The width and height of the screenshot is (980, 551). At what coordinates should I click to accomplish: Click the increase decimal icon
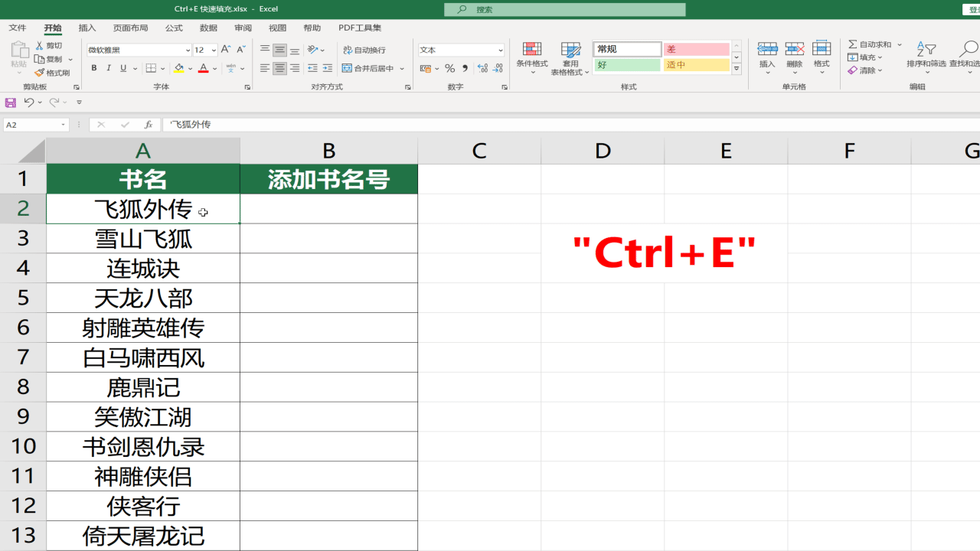pyautogui.click(x=482, y=68)
